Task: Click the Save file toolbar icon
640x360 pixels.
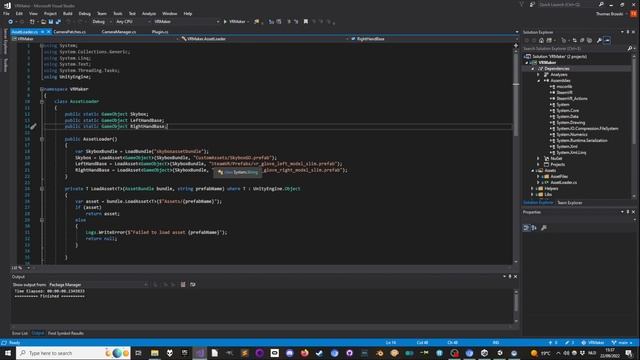Action: pyautogui.click(x=51, y=22)
